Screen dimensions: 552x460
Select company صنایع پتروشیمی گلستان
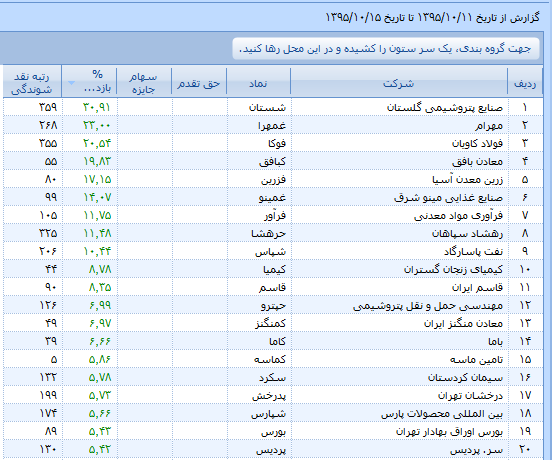coord(445,107)
